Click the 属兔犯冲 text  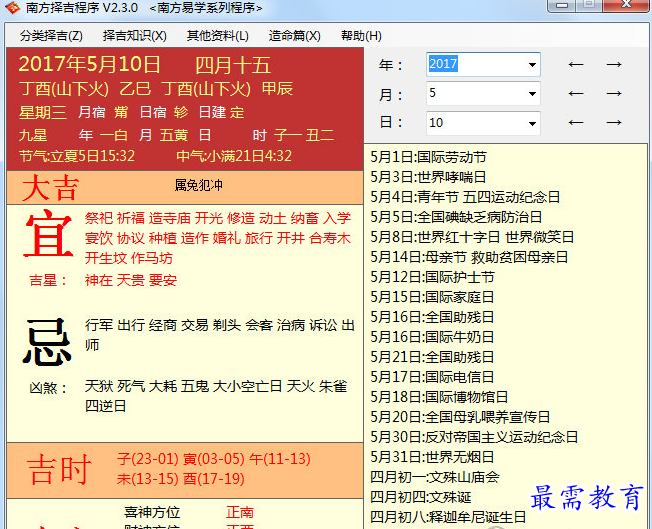coord(198,185)
